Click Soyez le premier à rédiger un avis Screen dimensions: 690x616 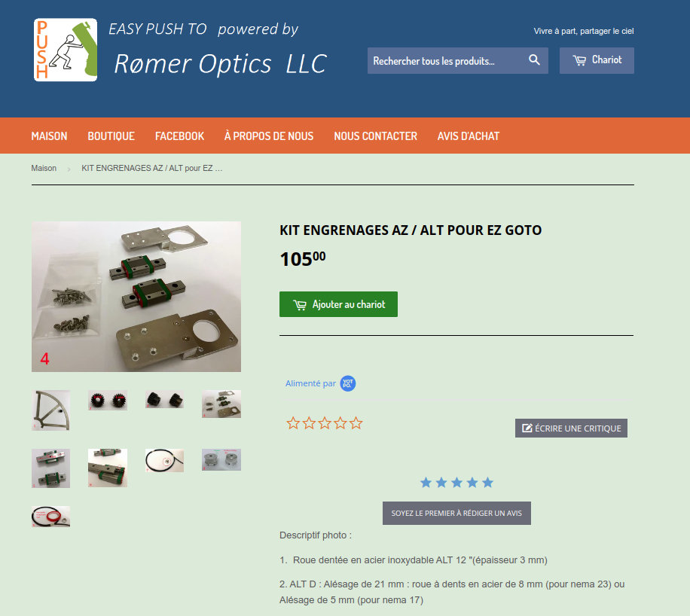[x=456, y=513]
